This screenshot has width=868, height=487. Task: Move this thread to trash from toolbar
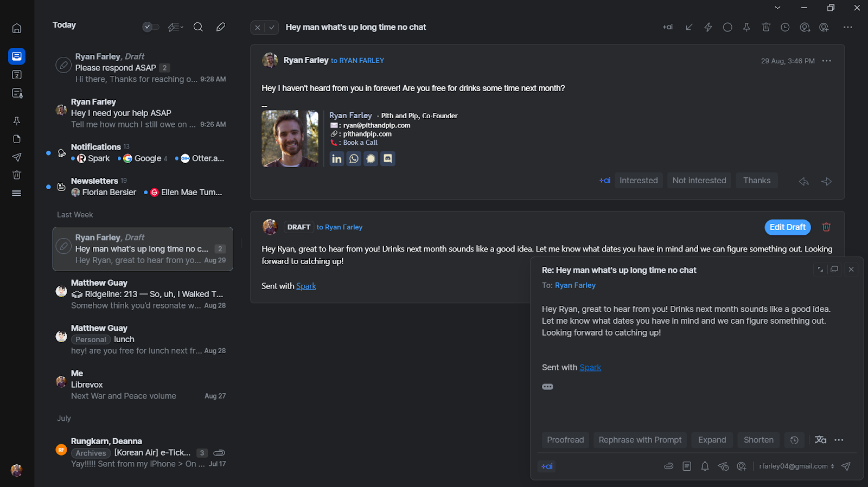[765, 27]
